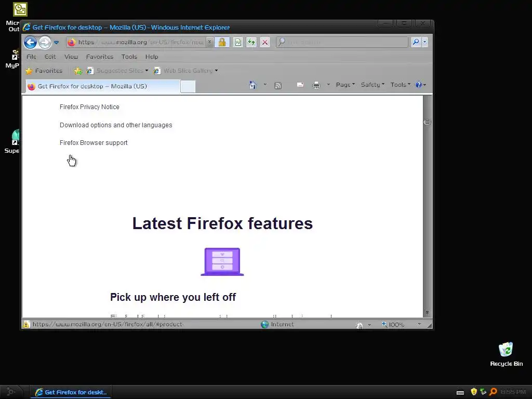Expand the zoom level dropdown arrow
The image size is (532, 399).
[419, 324]
